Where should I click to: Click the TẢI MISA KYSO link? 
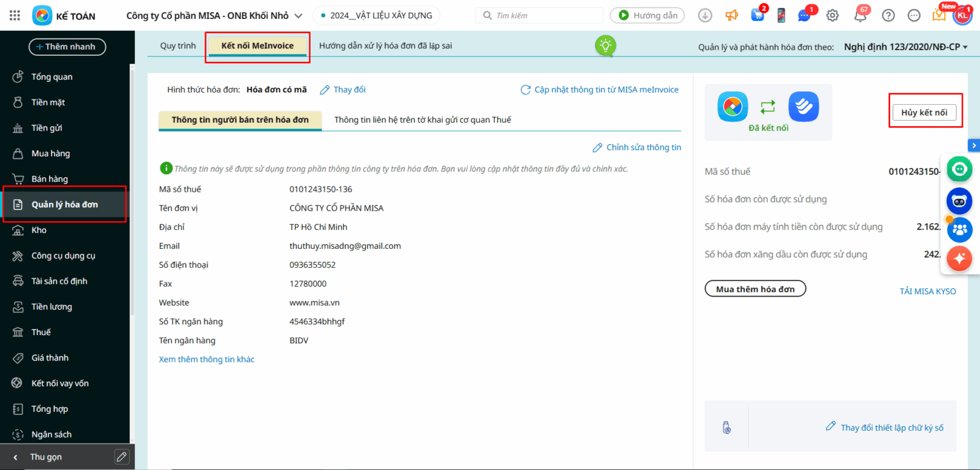click(928, 291)
